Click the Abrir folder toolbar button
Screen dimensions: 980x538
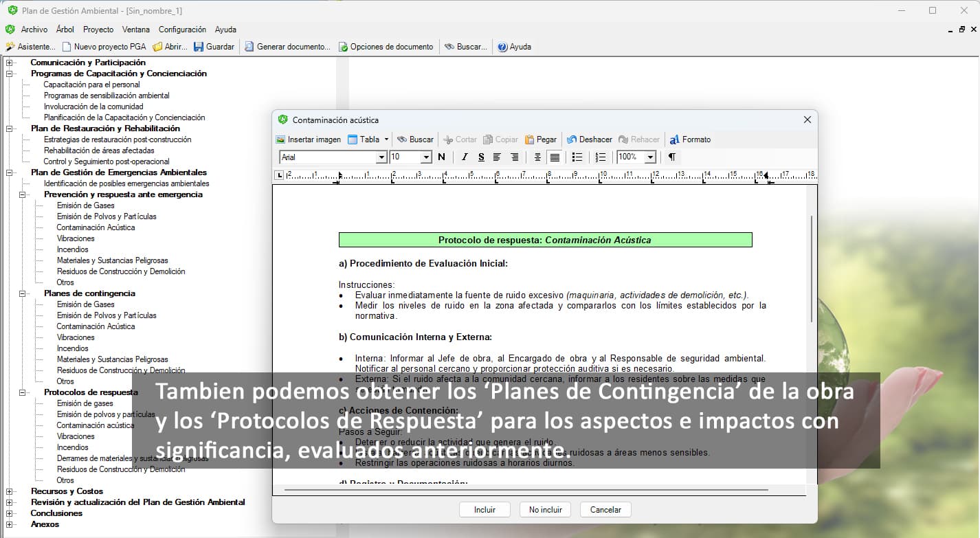pos(170,47)
